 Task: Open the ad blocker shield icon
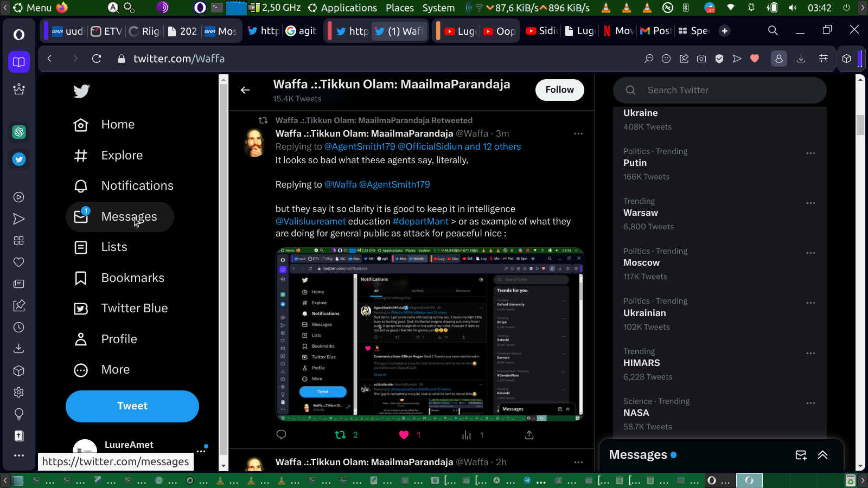pyautogui.click(x=719, y=59)
